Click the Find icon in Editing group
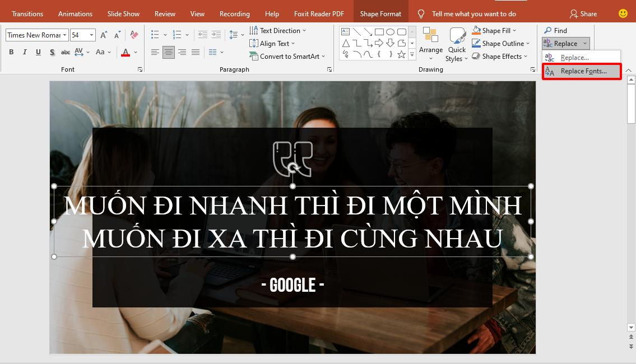 [558, 30]
